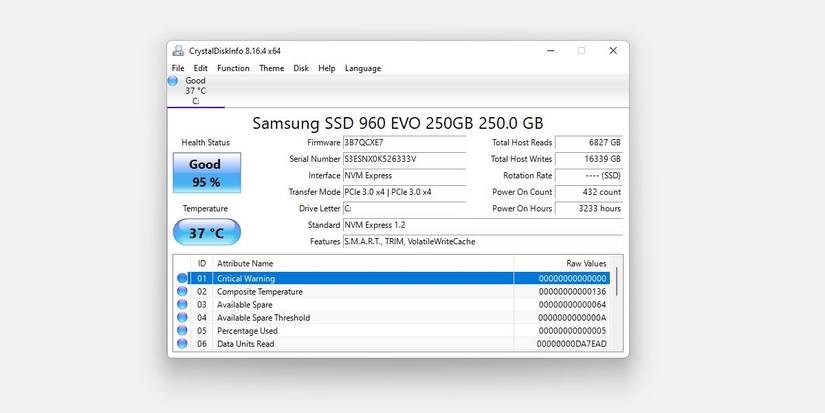Select the Available Spare attribute name
Image resolution: width=825 pixels, height=413 pixels.
coord(245,305)
